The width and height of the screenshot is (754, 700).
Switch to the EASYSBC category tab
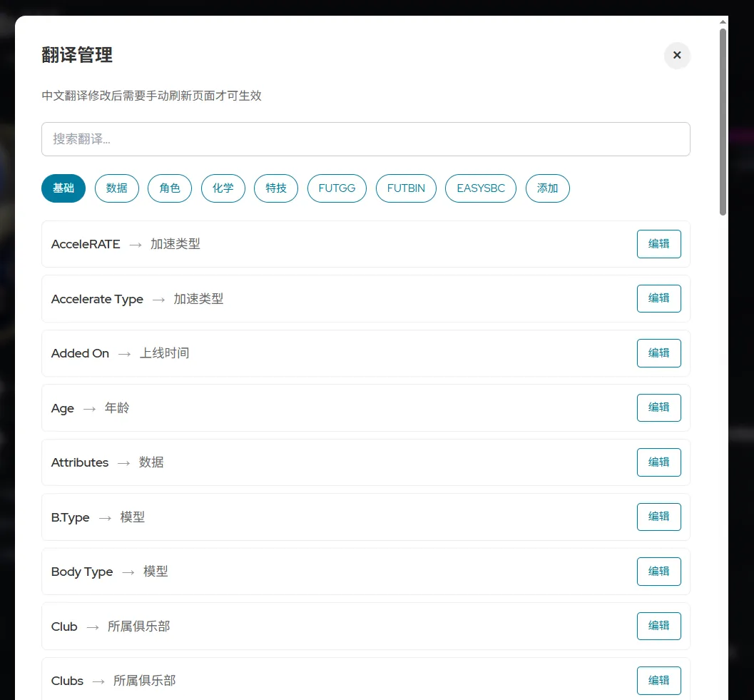[x=481, y=188]
